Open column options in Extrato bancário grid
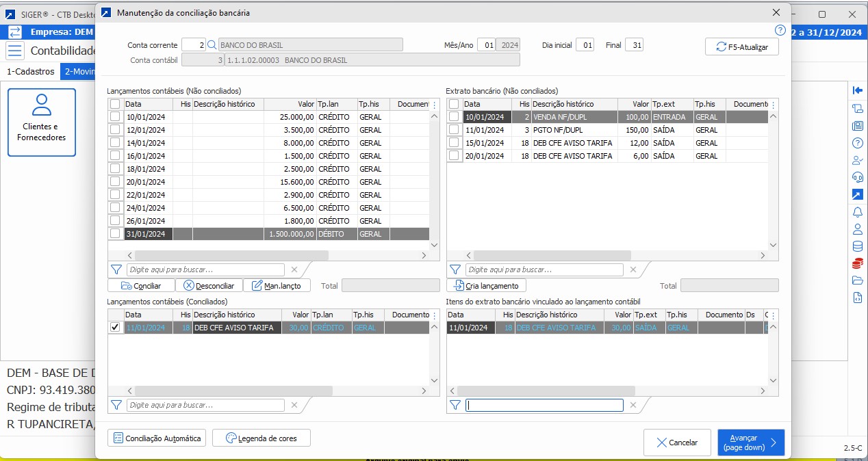The image size is (868, 461). (x=773, y=105)
